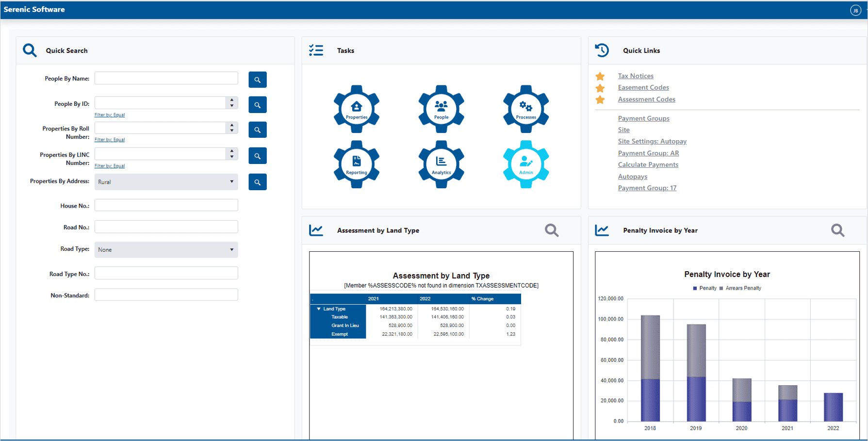Viewport: 868px width, 441px height.
Task: Open the Processes tile in Tasks
Action: click(x=526, y=108)
